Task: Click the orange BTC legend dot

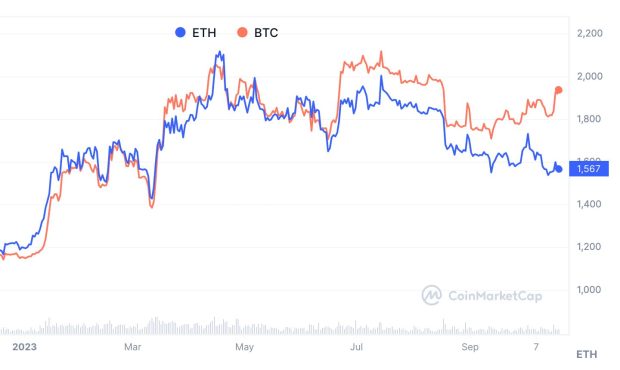Action: click(242, 32)
